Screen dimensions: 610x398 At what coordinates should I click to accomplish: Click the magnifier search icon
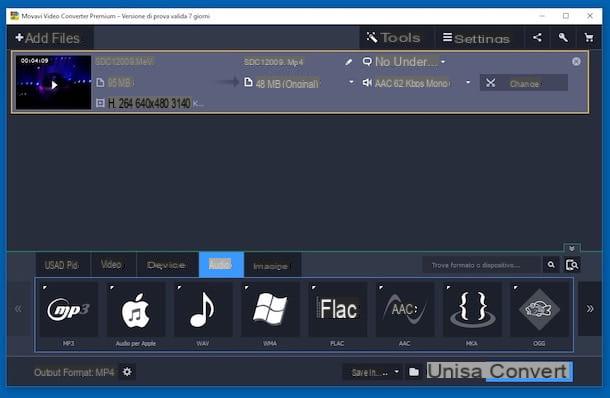pos(551,265)
